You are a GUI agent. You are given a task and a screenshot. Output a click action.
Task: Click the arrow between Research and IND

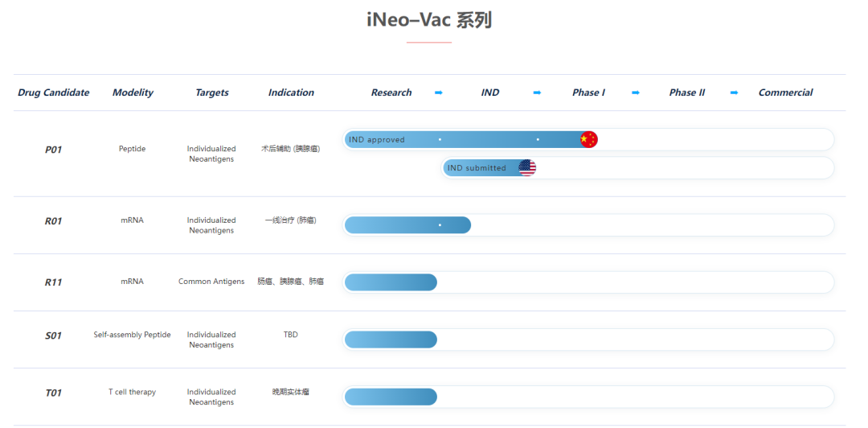(x=439, y=93)
